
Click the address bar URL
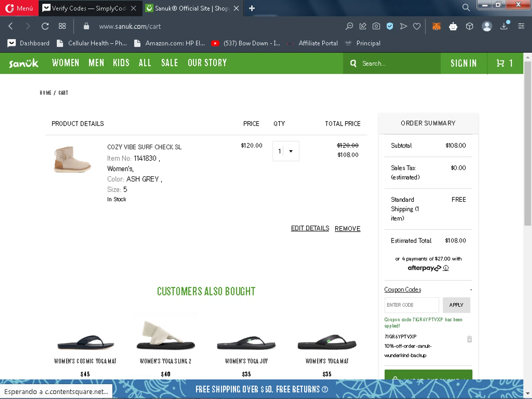130,26
